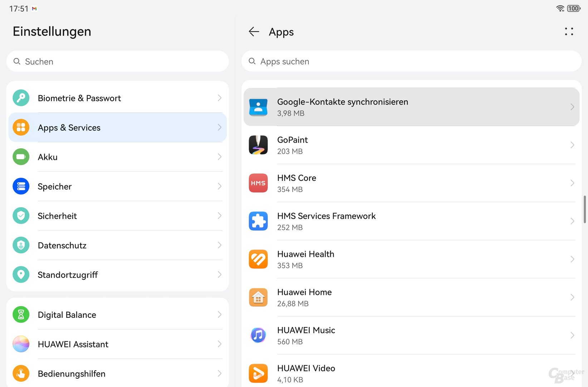Open Biometrie & Passwort settings
The width and height of the screenshot is (588, 387).
pyautogui.click(x=117, y=98)
